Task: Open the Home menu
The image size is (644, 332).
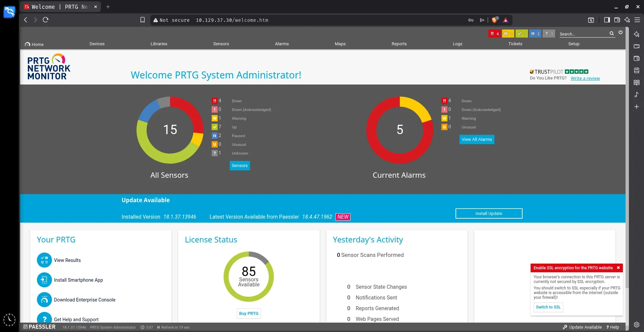Action: (34, 44)
